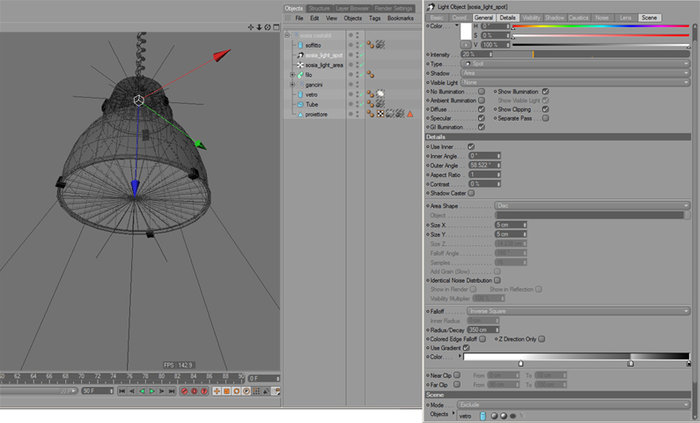The height and width of the screenshot is (423, 700).
Task: Open the Tags menu in Objects manager
Action: [x=375, y=18]
